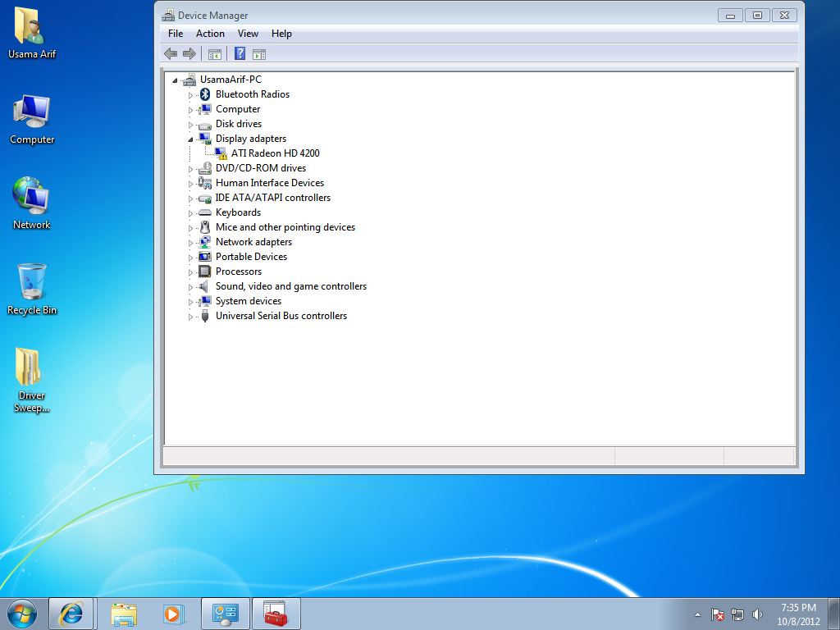840x630 pixels.
Task: Open Windows Media Player from taskbar
Action: (x=173, y=614)
